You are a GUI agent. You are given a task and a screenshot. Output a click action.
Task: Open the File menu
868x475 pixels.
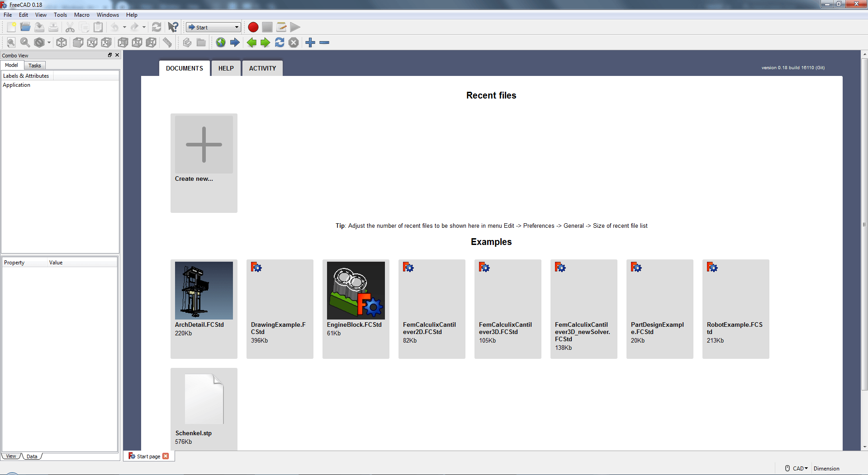pyautogui.click(x=8, y=15)
